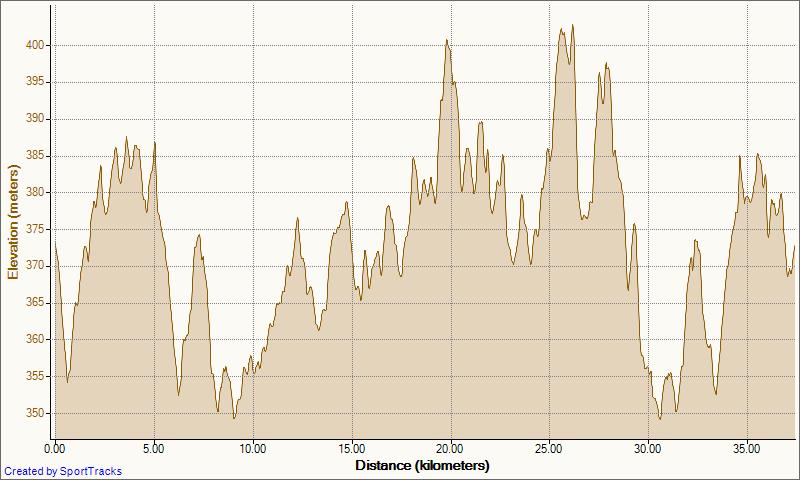Click the 0.00 distance tick label
800x480 pixels.
[56, 449]
